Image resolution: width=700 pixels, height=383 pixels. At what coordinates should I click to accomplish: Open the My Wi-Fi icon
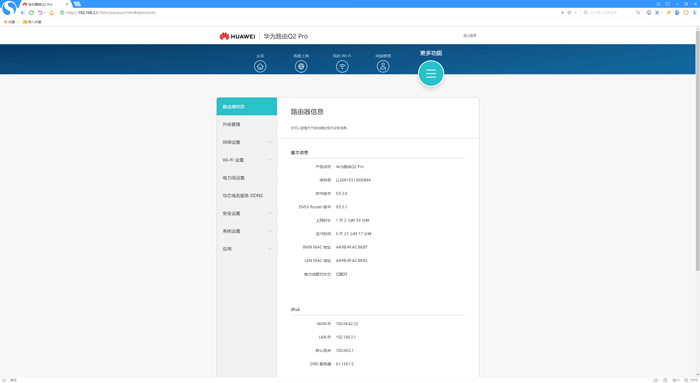coord(342,66)
